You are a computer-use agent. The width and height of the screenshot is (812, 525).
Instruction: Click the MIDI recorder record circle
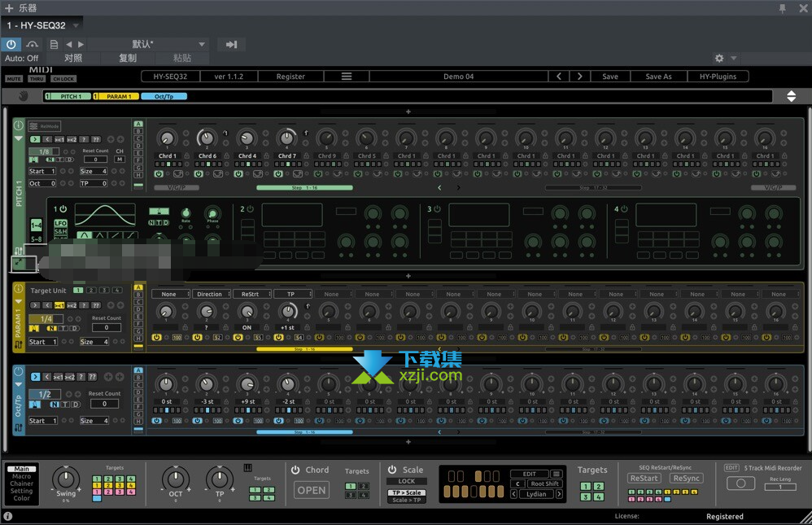(x=741, y=483)
